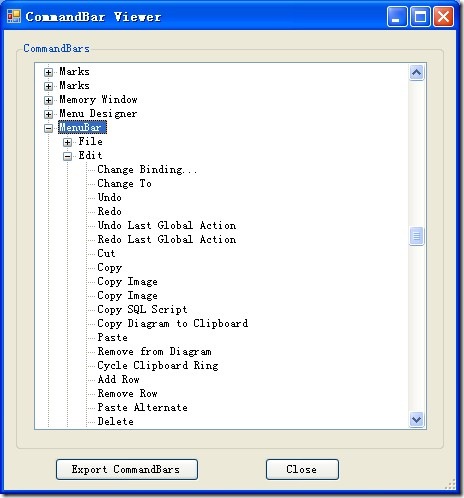The height and width of the screenshot is (498, 464).
Task: Click the CommandBar Viewer title bar icon
Action: pos(14,16)
